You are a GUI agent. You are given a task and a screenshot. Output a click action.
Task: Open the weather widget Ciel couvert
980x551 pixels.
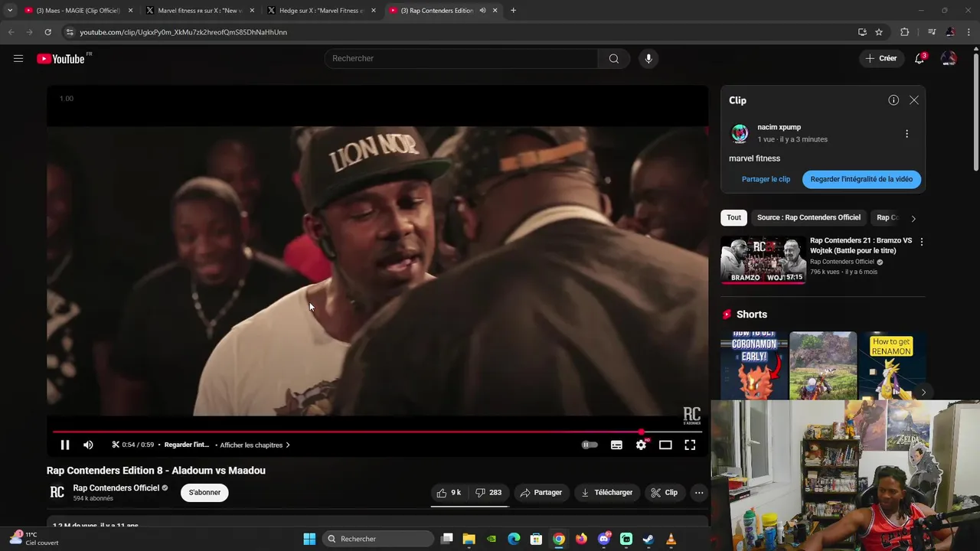34,539
